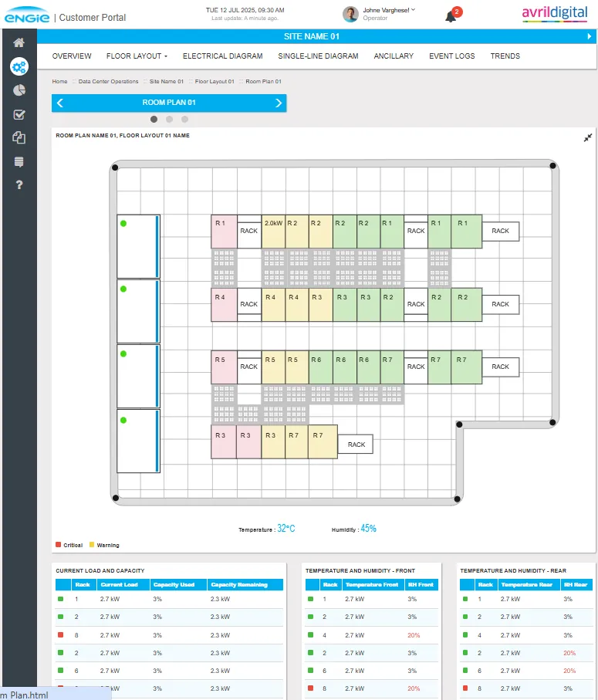Switch to the Electrical Diagram tab
The height and width of the screenshot is (700, 598).
pyautogui.click(x=222, y=56)
